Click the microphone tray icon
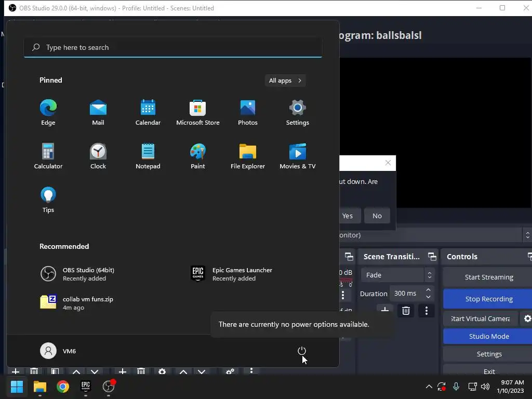This screenshot has height=399, width=532. tap(456, 387)
